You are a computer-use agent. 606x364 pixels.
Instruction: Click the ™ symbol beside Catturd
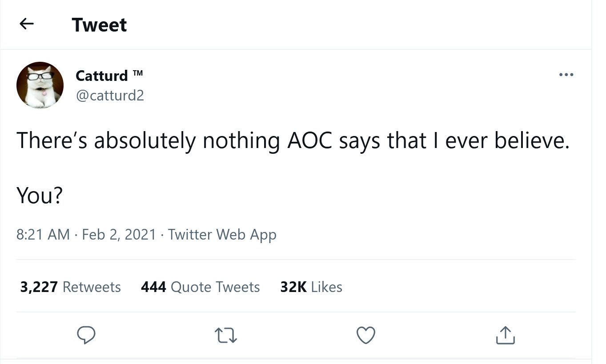(x=138, y=73)
